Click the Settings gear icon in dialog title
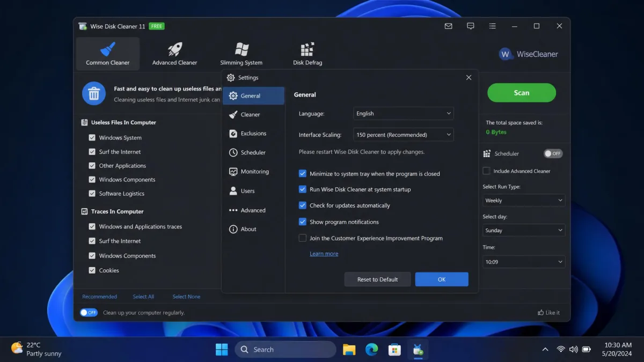The image size is (644, 362). tap(231, 77)
